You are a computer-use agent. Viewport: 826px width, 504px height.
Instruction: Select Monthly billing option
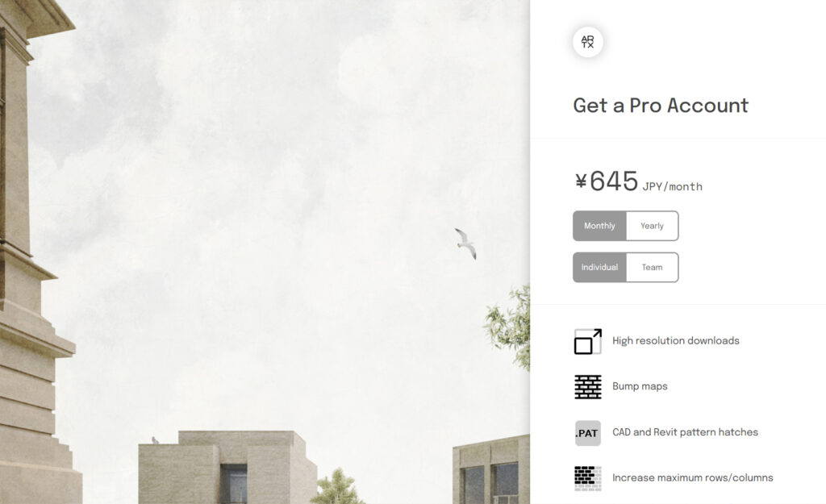pos(599,226)
